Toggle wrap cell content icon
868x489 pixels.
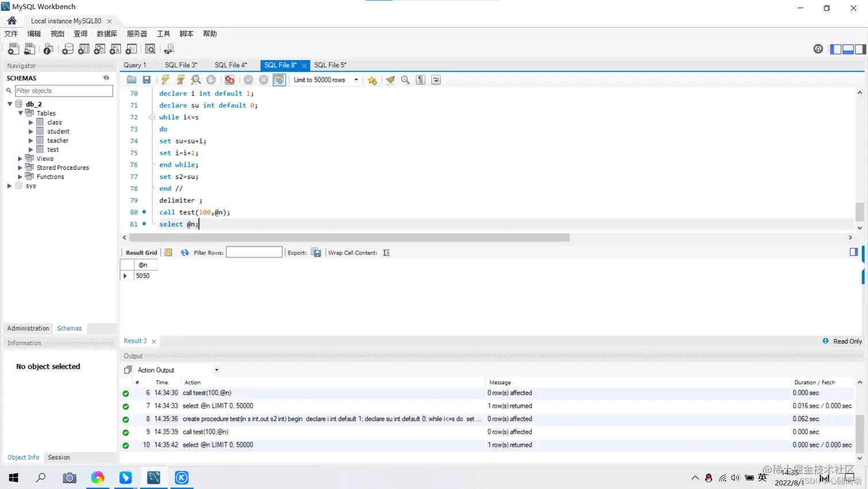386,253
